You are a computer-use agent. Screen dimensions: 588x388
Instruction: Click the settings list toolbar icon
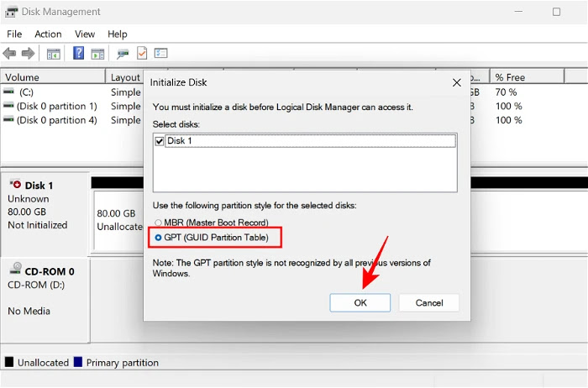[x=161, y=53]
